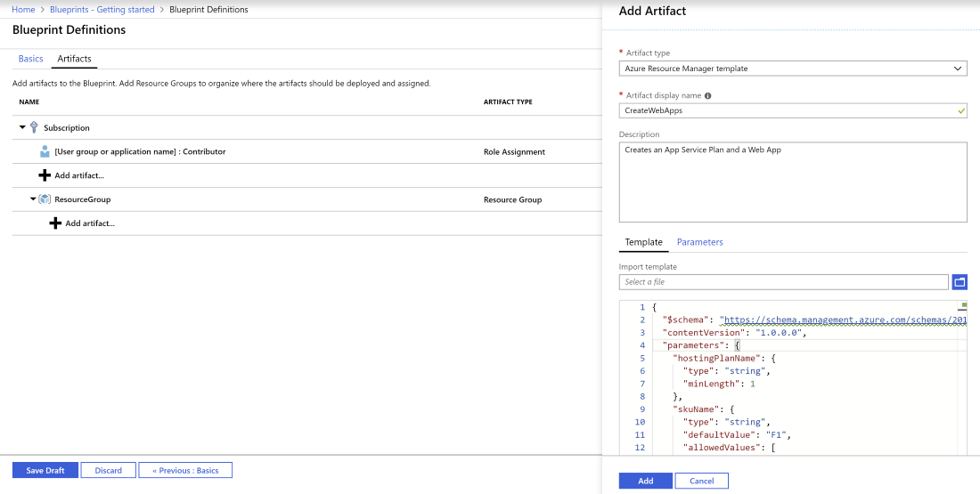Click the Select a file input
The width and height of the screenshot is (980, 494).
[x=783, y=282]
